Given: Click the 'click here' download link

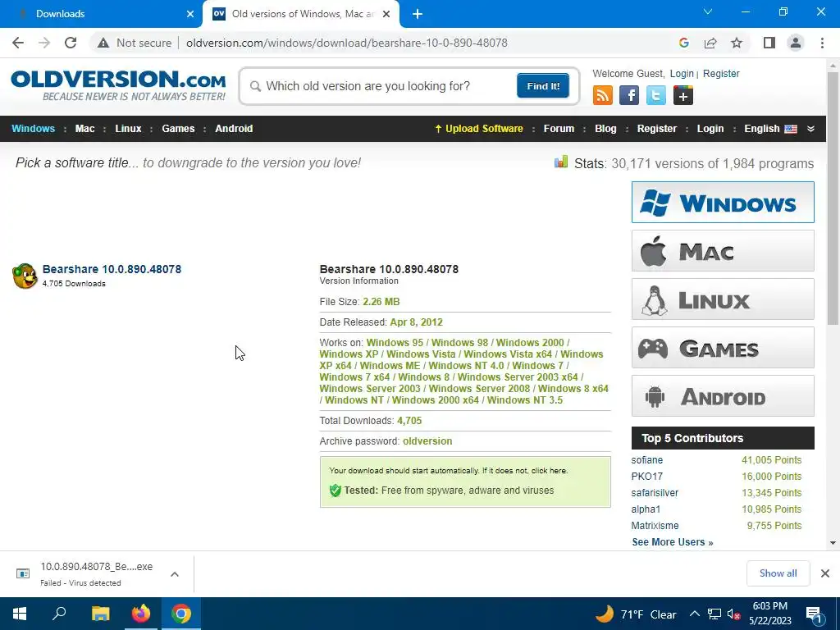Looking at the screenshot, I should 549,470.
